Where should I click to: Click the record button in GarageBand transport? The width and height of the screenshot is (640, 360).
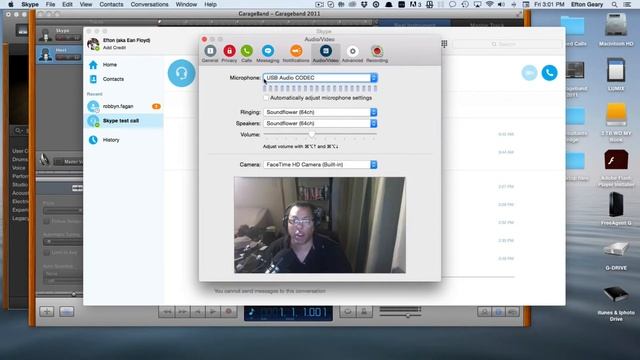coord(229,312)
